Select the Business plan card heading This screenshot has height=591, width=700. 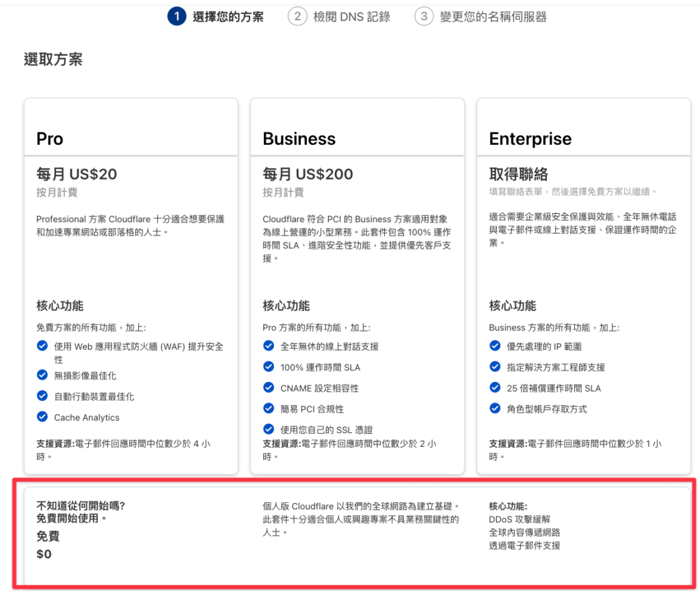click(x=299, y=139)
